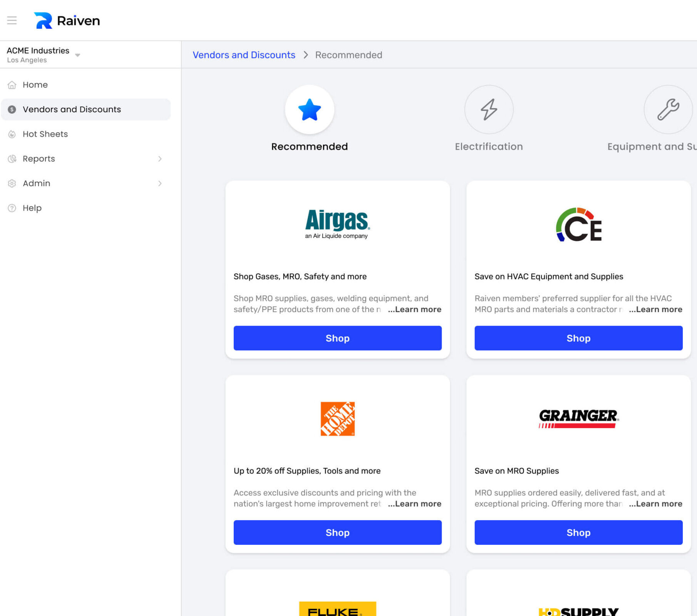Click the Vendors and Discounts dollar icon
This screenshot has height=616, width=697.
(x=12, y=109)
